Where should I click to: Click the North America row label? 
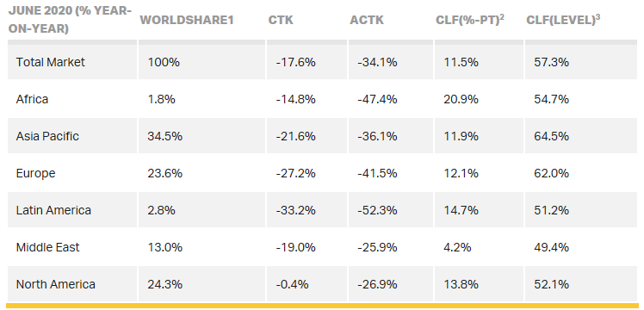click(56, 284)
